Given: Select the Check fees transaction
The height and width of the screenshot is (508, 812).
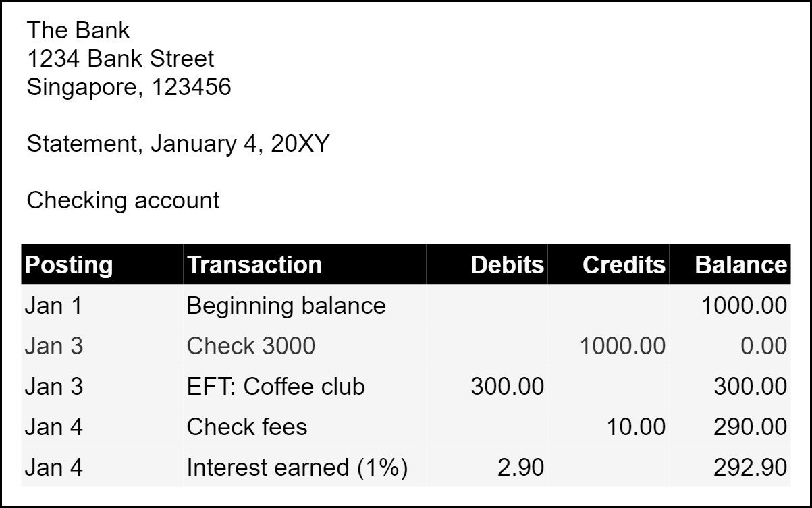Looking at the screenshot, I should 246,427.
